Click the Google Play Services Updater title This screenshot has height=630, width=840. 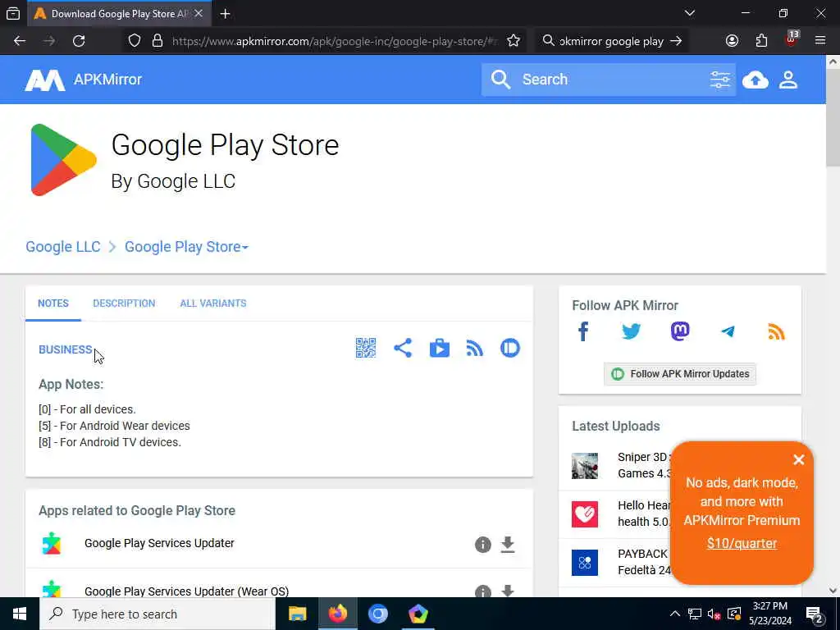(x=159, y=543)
